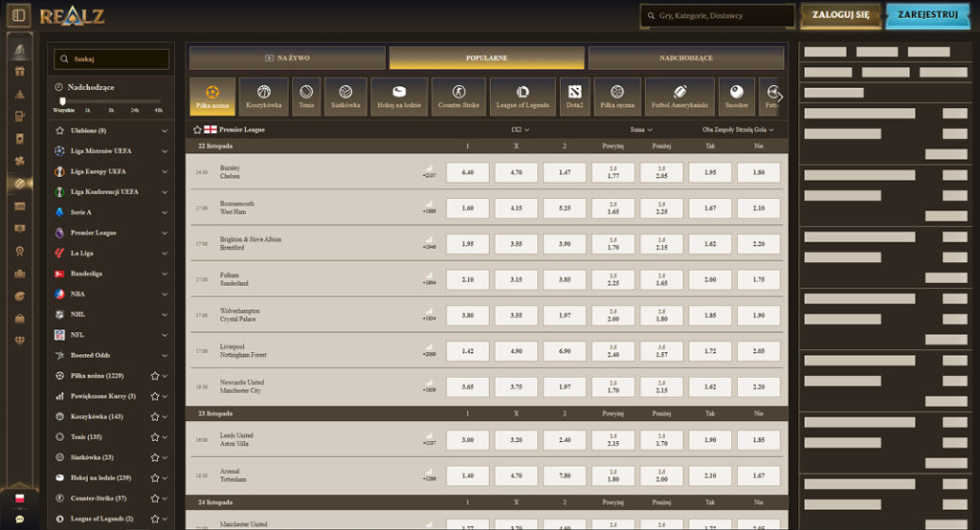The width and height of the screenshot is (980, 530).
Task: Select the Piłka nożna sport icon
Action: (x=212, y=97)
